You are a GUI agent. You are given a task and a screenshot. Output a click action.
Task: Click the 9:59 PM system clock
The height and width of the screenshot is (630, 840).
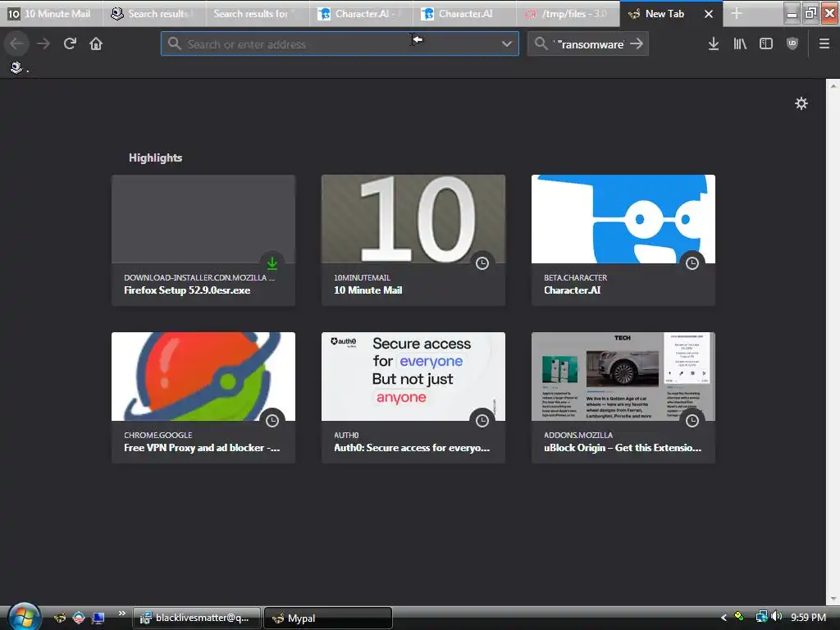pos(808,617)
